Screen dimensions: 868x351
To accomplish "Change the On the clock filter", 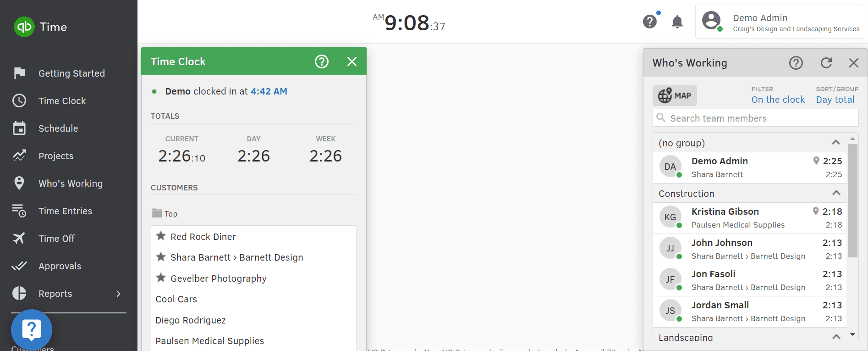I will [x=778, y=100].
